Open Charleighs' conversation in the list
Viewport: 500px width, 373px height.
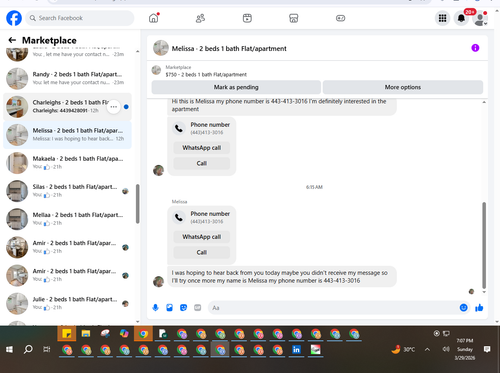(x=67, y=107)
